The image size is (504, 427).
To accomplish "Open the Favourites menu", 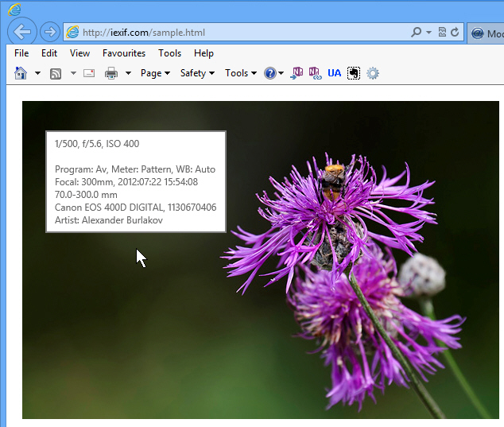I will [124, 53].
